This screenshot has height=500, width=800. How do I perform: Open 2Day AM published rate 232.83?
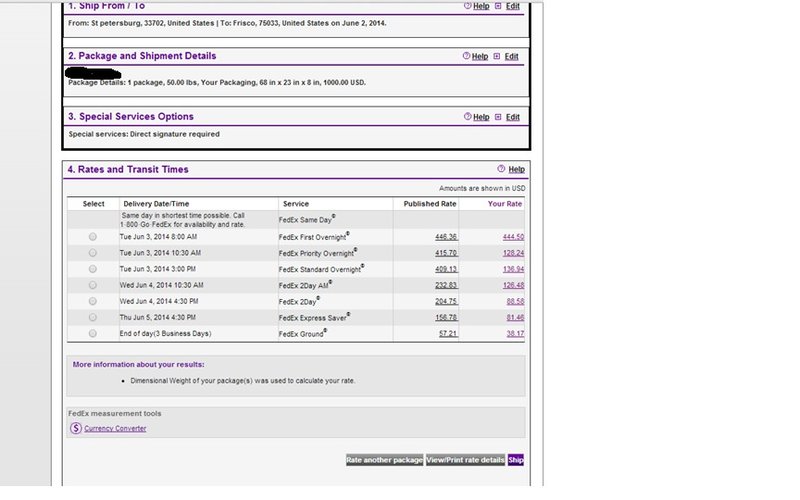446,285
